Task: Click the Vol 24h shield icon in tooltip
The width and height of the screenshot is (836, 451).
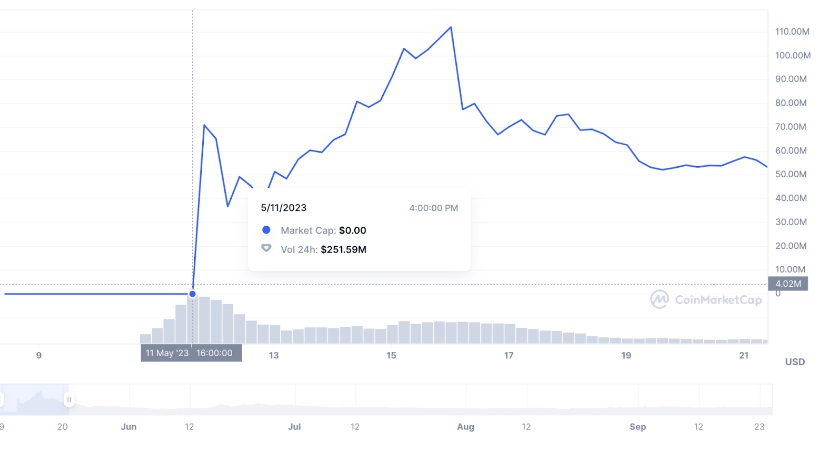Action: click(x=266, y=248)
